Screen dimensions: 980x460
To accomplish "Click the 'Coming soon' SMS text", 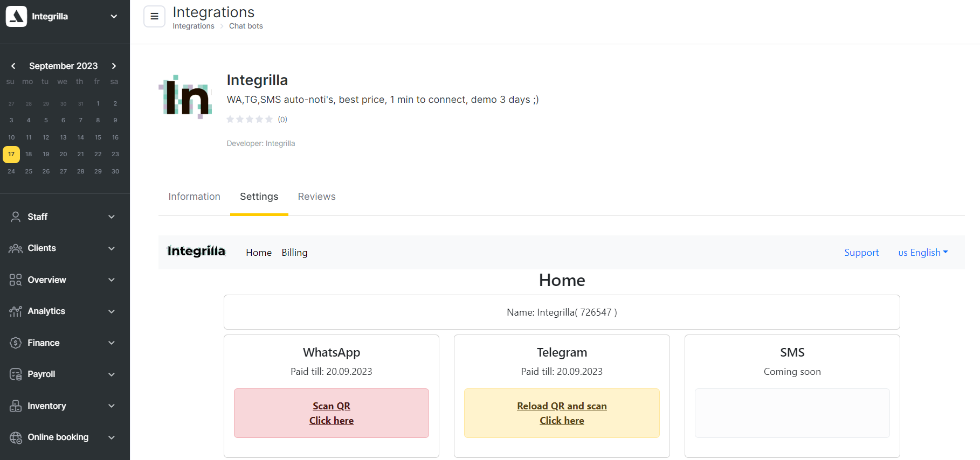I will click(792, 372).
